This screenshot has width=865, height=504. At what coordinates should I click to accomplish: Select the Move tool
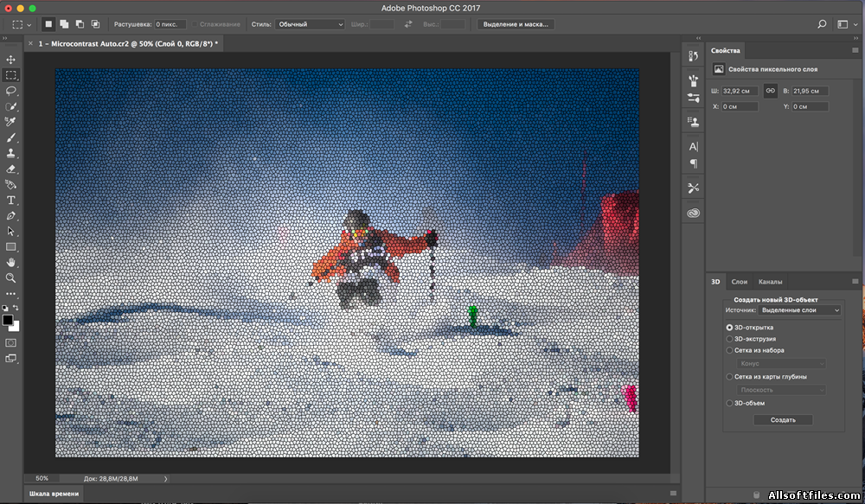coord(11,60)
